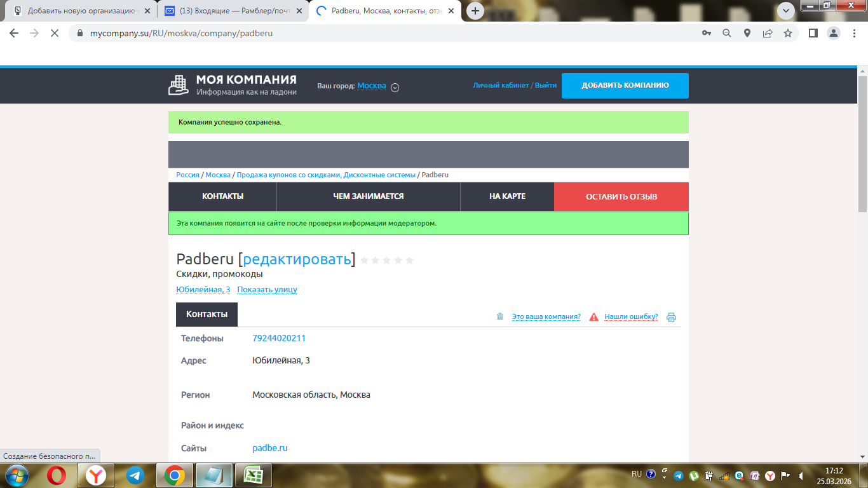The image size is (868, 488).
Task: Close the Рамблер/почта tab
Action: [x=299, y=11]
